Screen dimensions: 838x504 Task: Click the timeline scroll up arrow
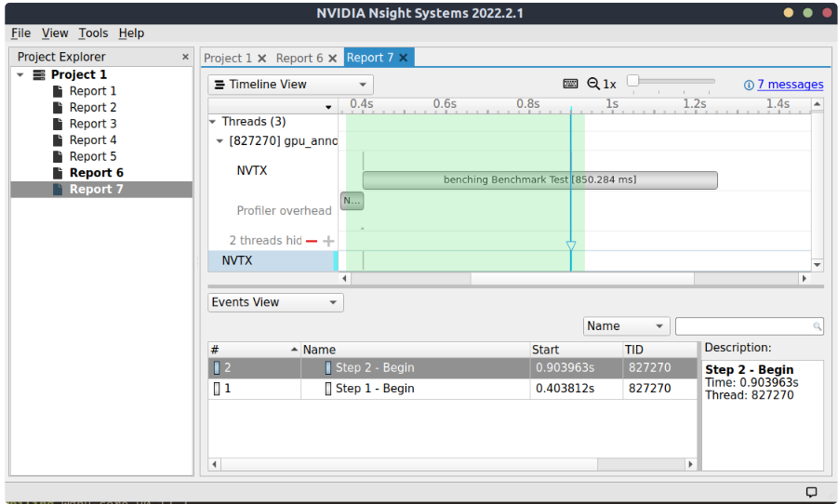(817, 104)
